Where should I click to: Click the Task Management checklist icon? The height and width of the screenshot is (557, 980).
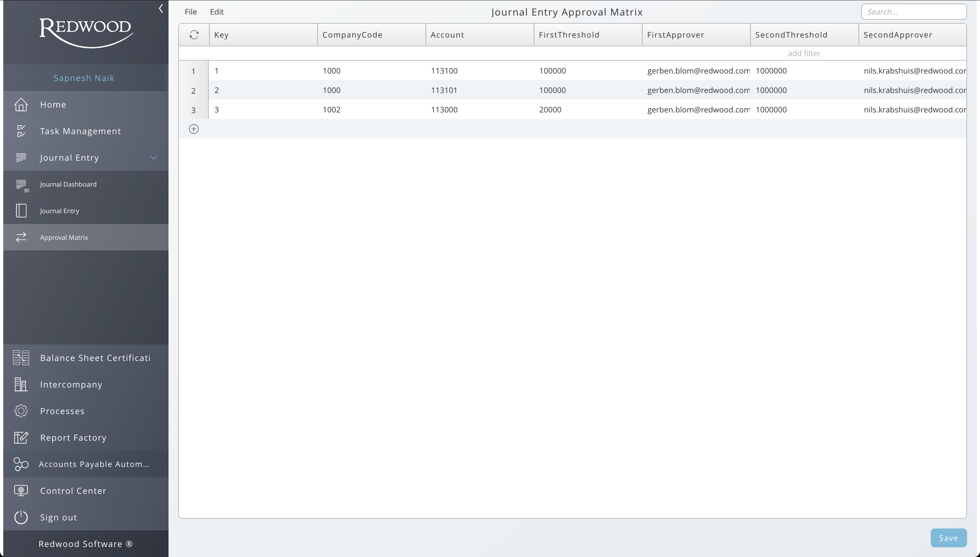pos(21,131)
